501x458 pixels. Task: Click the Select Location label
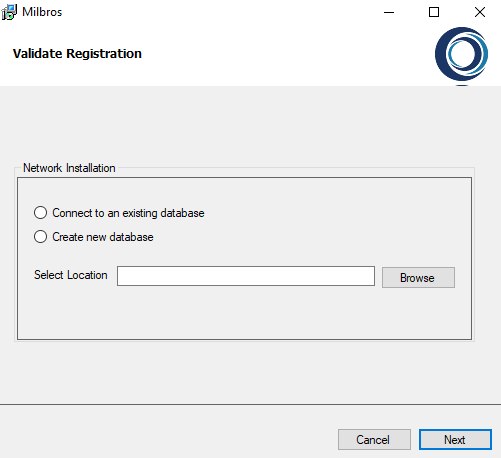pos(71,275)
